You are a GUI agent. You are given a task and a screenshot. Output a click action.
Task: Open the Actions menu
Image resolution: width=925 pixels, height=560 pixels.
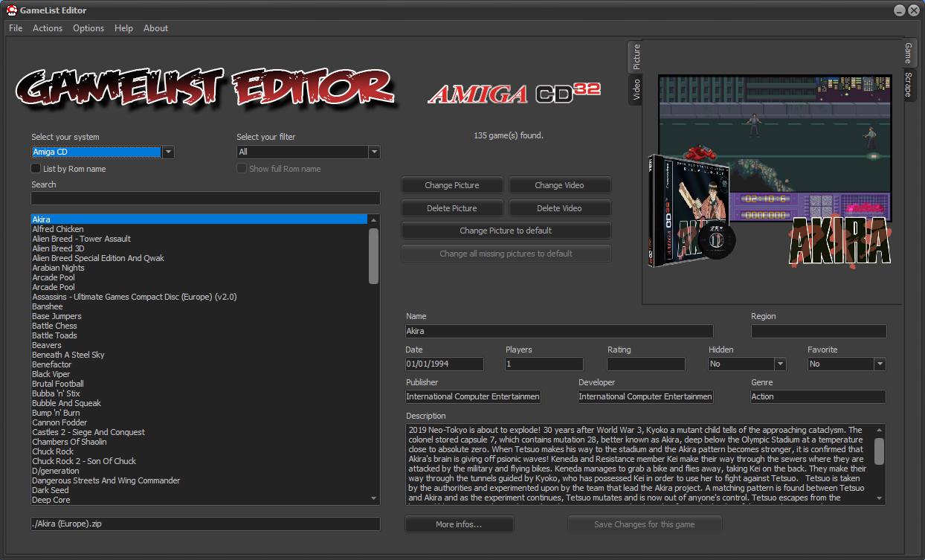point(48,28)
